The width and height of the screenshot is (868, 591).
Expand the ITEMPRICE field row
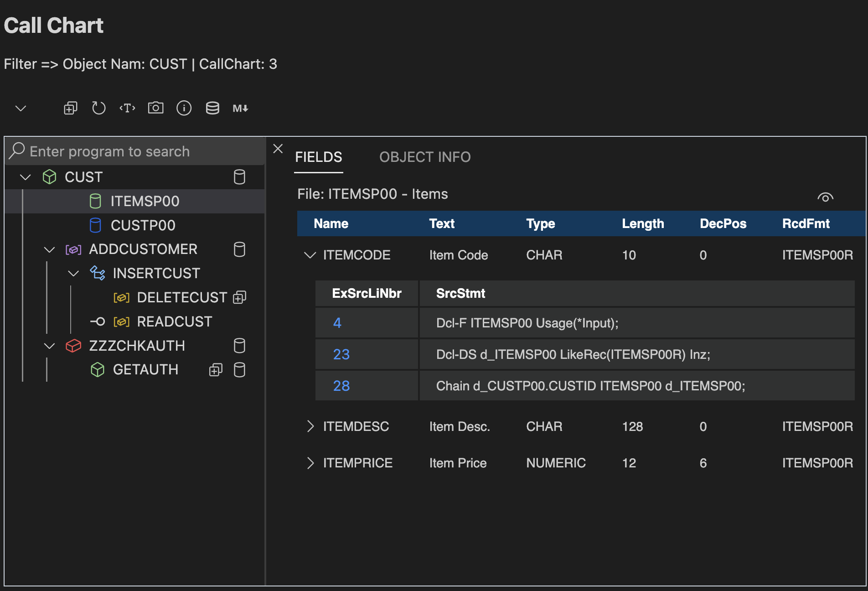310,463
